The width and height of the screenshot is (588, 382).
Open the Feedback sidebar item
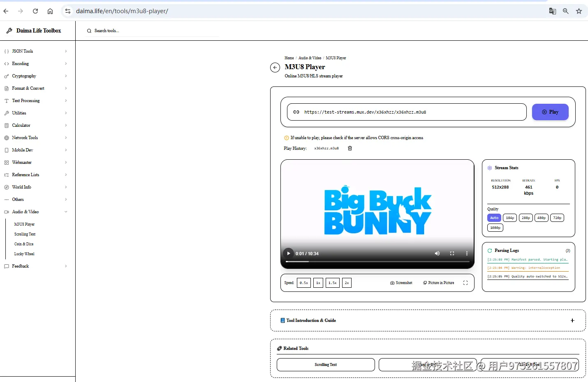click(36, 266)
